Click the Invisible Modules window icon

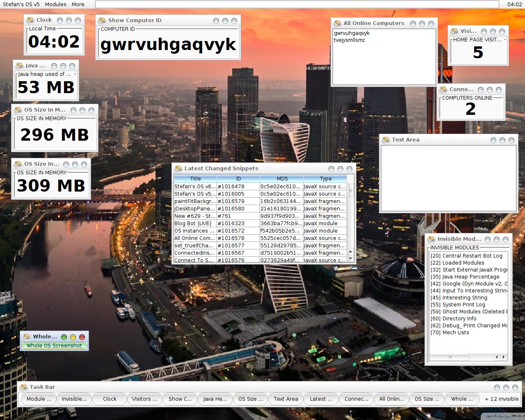431,240
